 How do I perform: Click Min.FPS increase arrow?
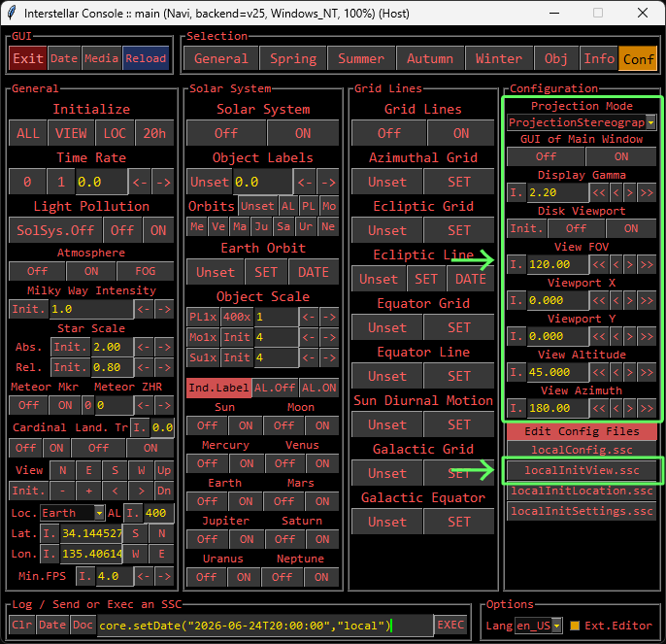[x=164, y=576]
